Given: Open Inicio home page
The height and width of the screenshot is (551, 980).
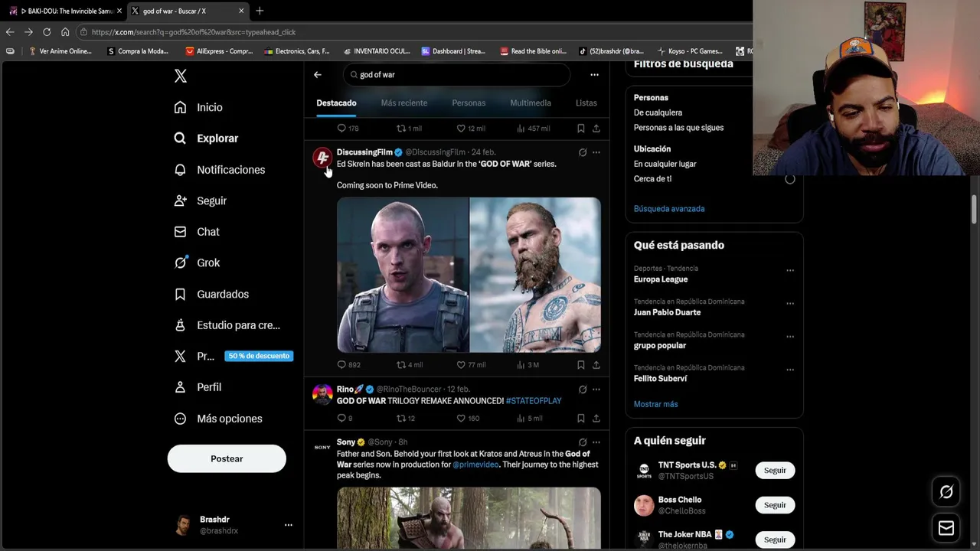Looking at the screenshot, I should coord(198,107).
